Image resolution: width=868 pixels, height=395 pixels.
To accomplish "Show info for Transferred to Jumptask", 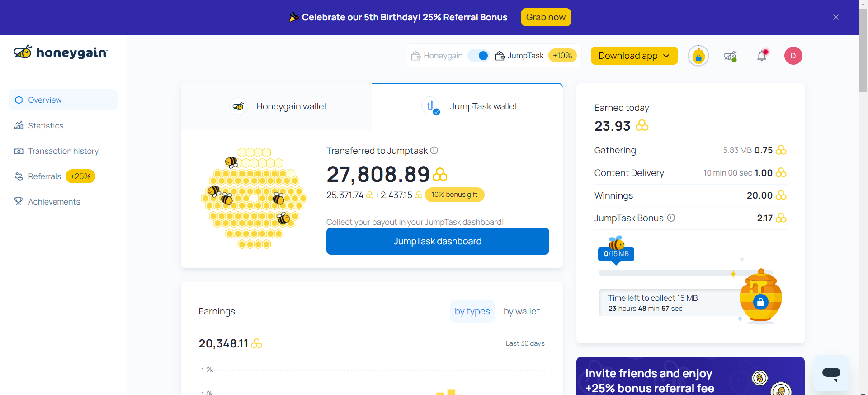I will [x=434, y=150].
